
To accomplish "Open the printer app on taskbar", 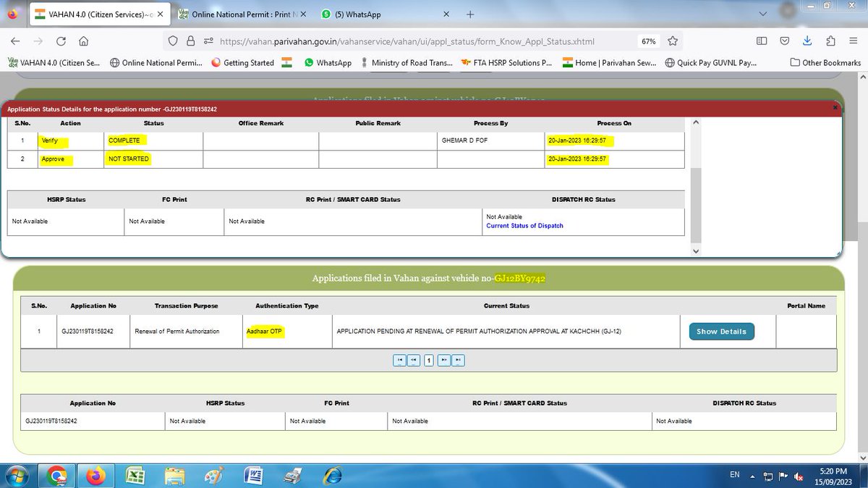I will pos(293,476).
